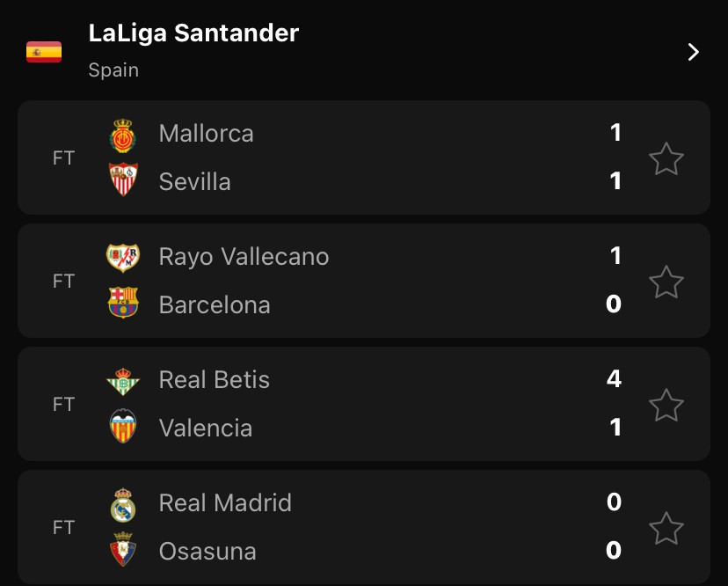Click the Spain country label

point(113,70)
